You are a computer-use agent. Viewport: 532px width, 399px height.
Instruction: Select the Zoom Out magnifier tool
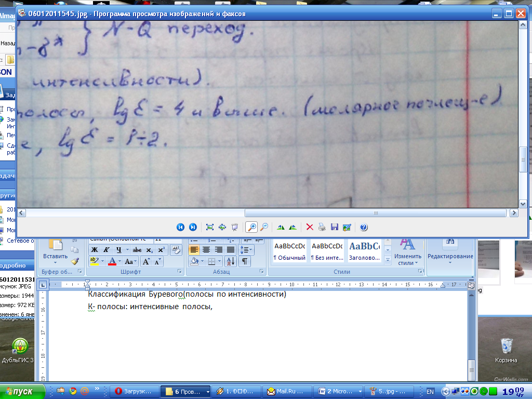point(264,228)
